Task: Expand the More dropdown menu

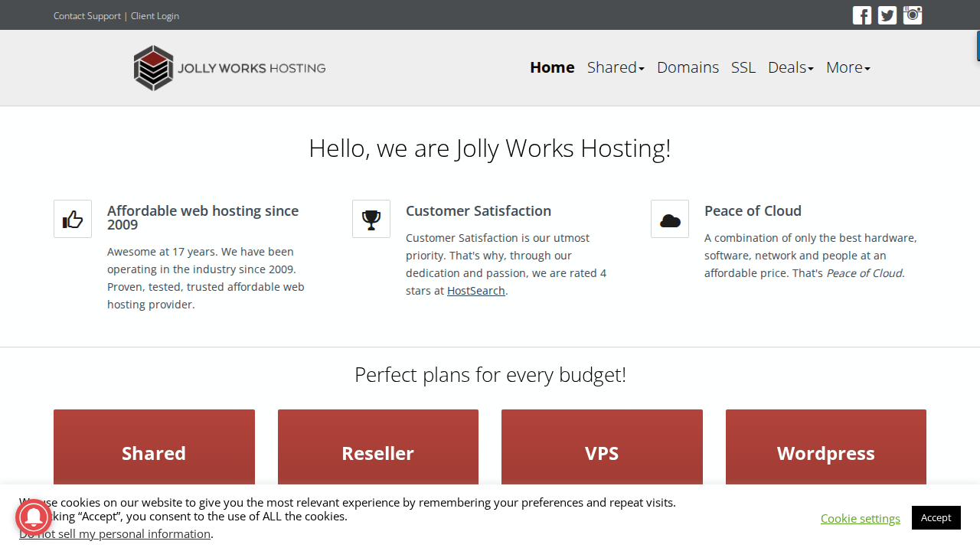Action: click(x=848, y=67)
